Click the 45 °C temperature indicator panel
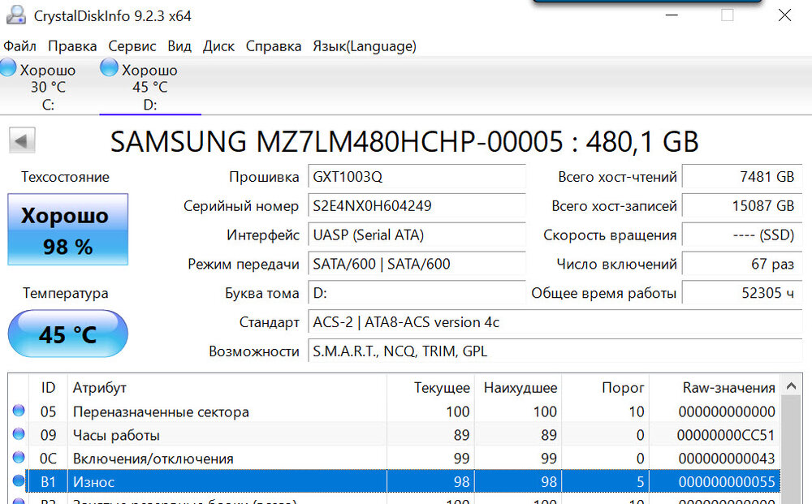The height and width of the screenshot is (504, 812). [x=67, y=334]
